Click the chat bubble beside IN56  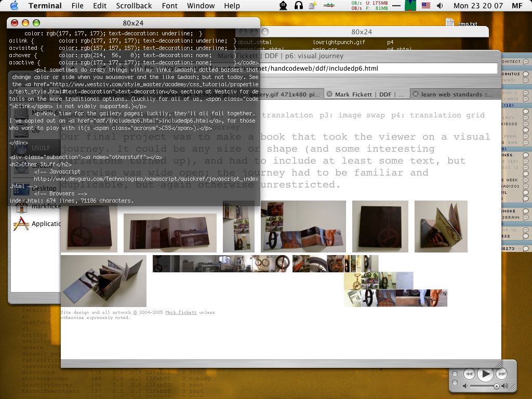[x=526, y=155]
